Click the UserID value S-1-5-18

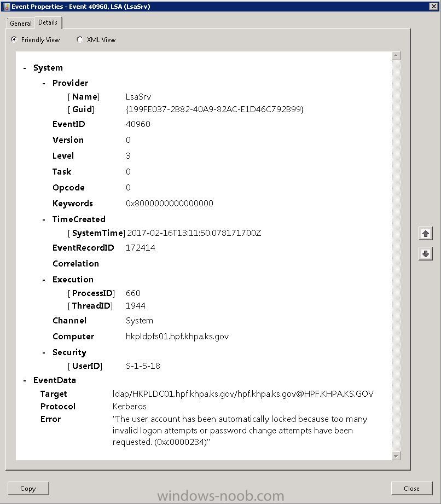(143, 366)
